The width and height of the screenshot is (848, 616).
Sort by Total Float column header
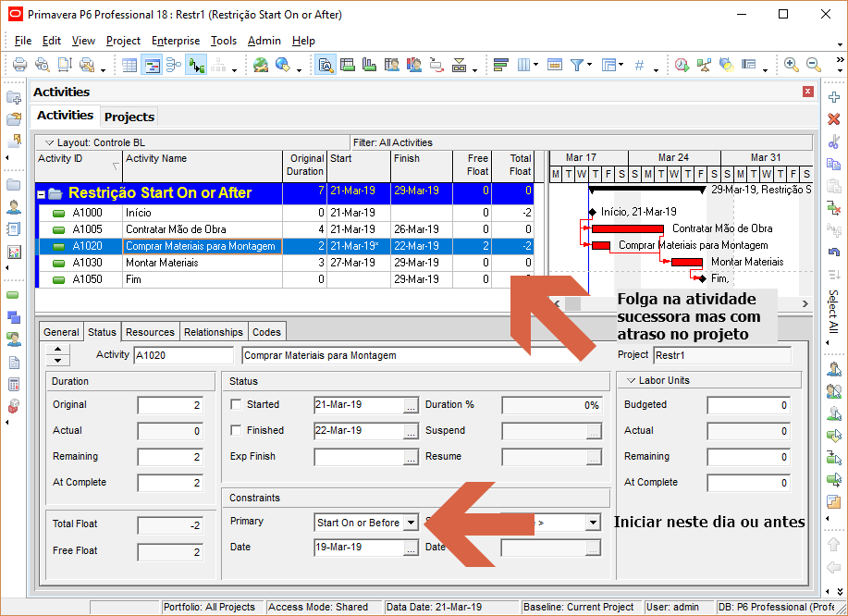512,165
